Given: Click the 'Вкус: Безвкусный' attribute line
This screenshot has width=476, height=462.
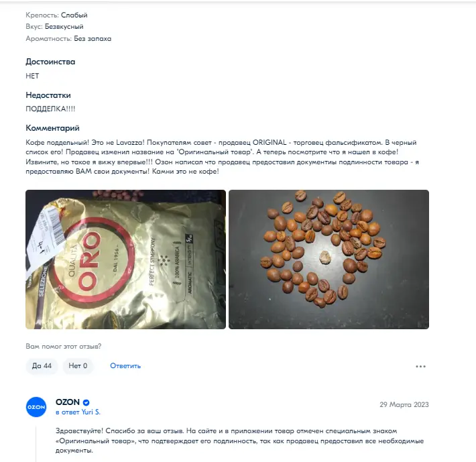Looking at the screenshot, I should (x=54, y=27).
